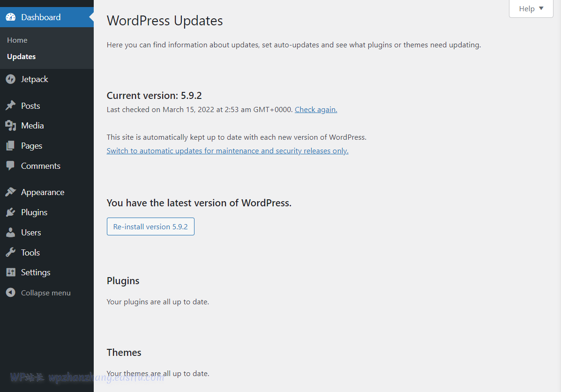Open the Home submenu item
Image resolution: width=561 pixels, height=392 pixels.
click(17, 40)
